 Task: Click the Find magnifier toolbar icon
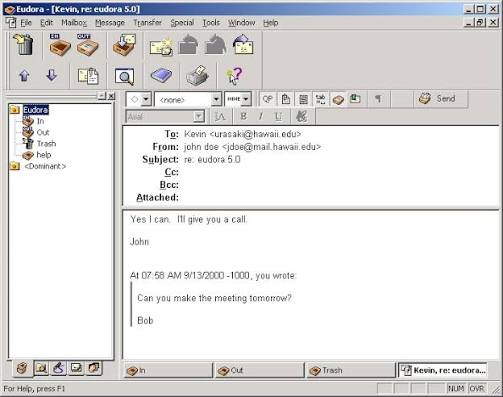(124, 76)
